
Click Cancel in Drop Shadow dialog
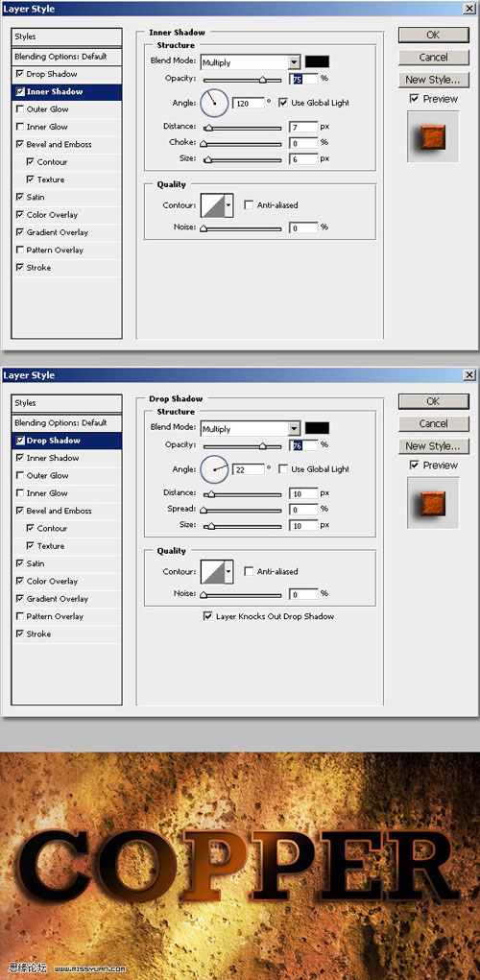(x=433, y=423)
